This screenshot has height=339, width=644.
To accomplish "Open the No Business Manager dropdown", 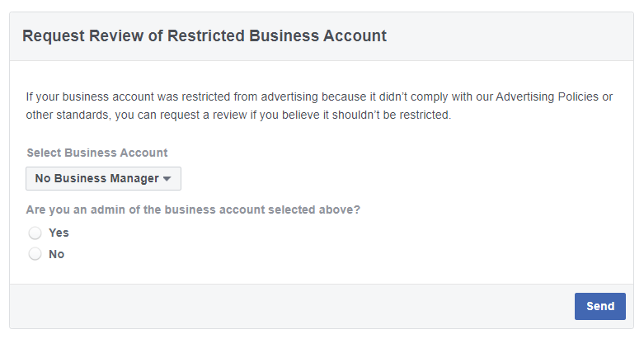I will coord(103,178).
